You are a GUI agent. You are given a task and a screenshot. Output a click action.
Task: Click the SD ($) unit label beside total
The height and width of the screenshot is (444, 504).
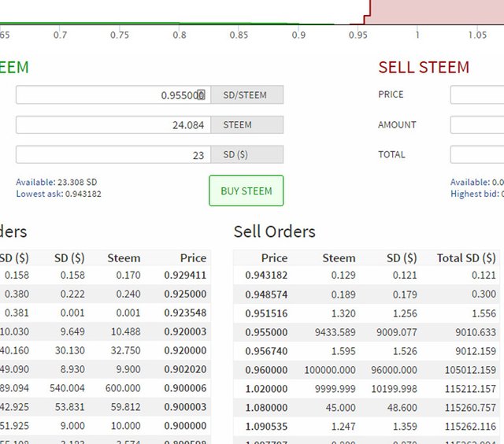[246, 154]
